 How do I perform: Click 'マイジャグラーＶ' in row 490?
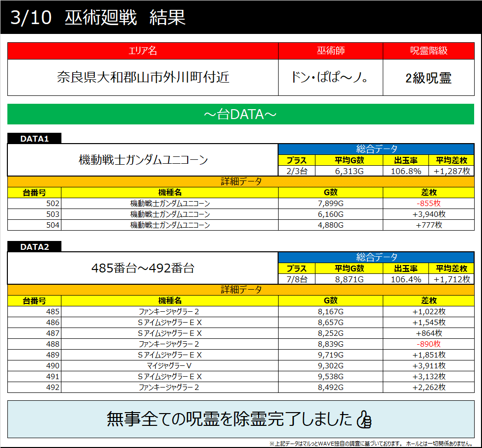coord(170,365)
